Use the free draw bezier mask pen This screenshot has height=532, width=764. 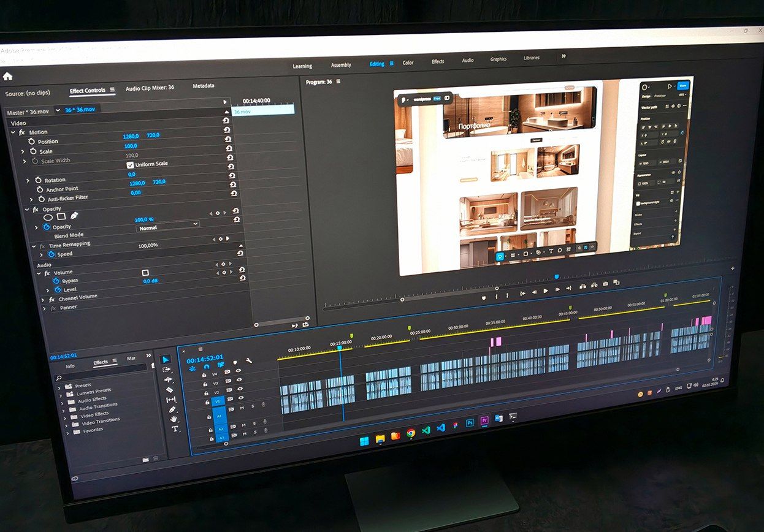[x=74, y=216]
